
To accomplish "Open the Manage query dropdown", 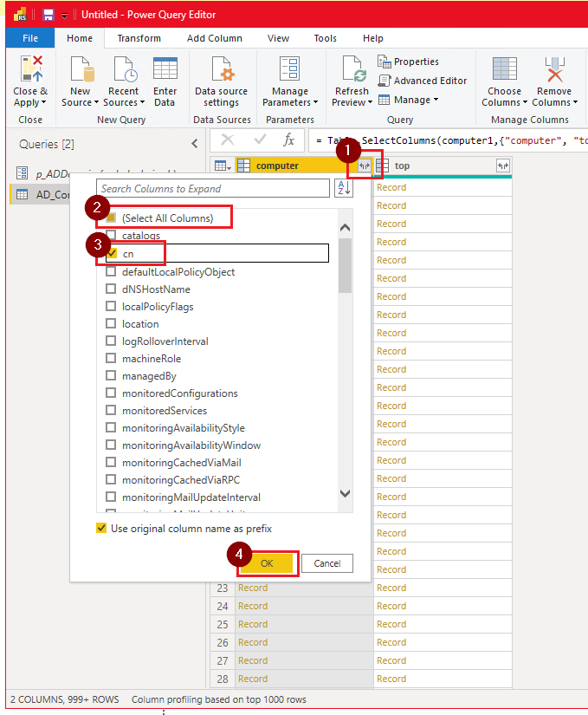I will 409,100.
